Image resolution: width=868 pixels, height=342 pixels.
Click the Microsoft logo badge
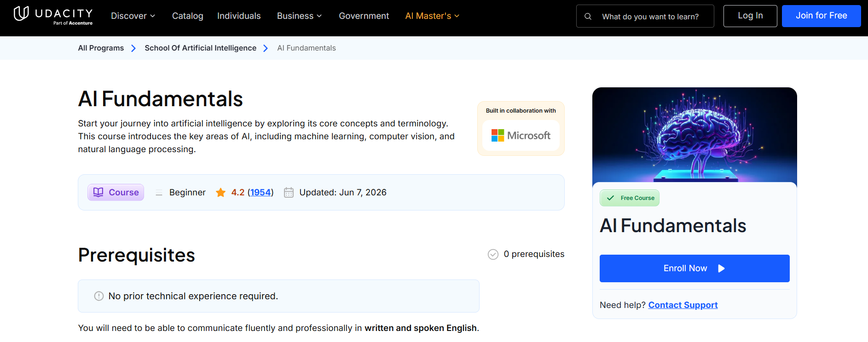[x=521, y=136]
